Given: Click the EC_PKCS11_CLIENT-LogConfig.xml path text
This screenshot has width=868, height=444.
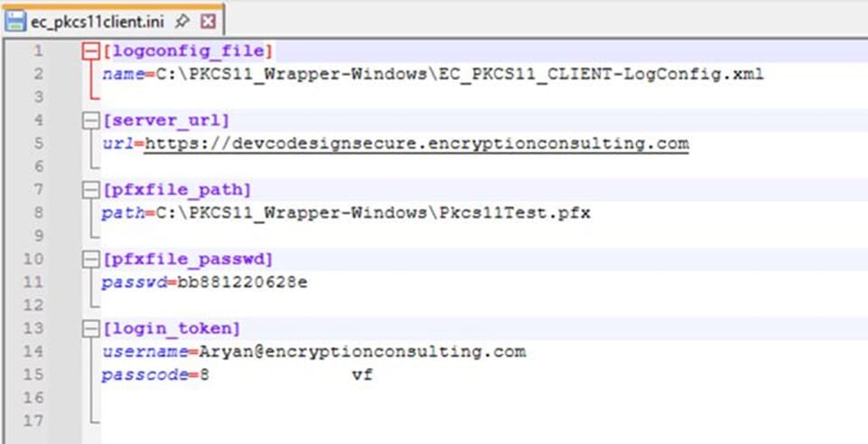Looking at the screenshot, I should pyautogui.click(x=598, y=74).
